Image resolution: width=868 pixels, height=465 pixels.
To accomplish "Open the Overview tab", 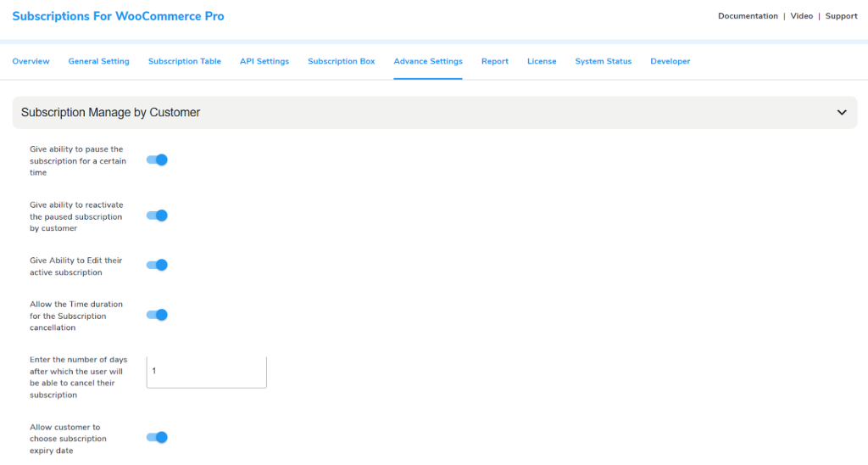I will pos(31,62).
